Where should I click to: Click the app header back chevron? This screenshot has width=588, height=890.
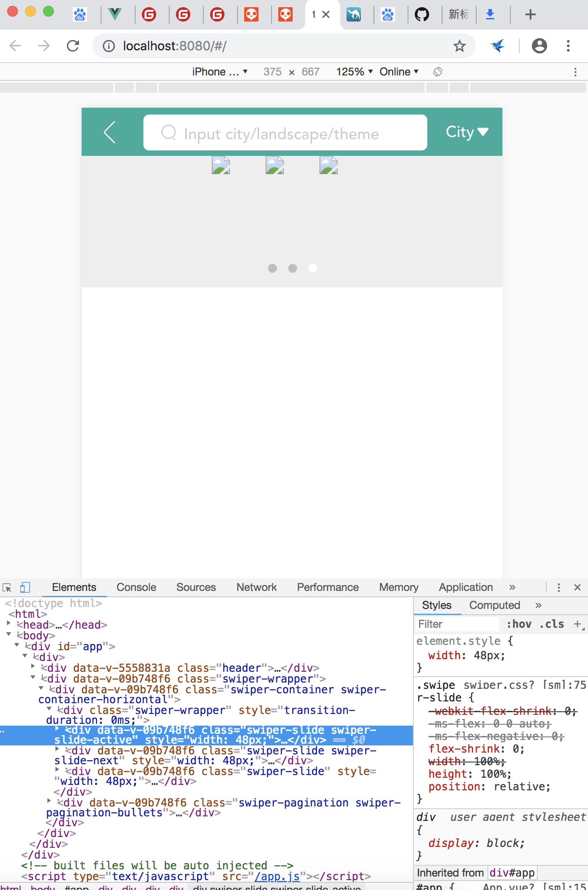tap(110, 132)
